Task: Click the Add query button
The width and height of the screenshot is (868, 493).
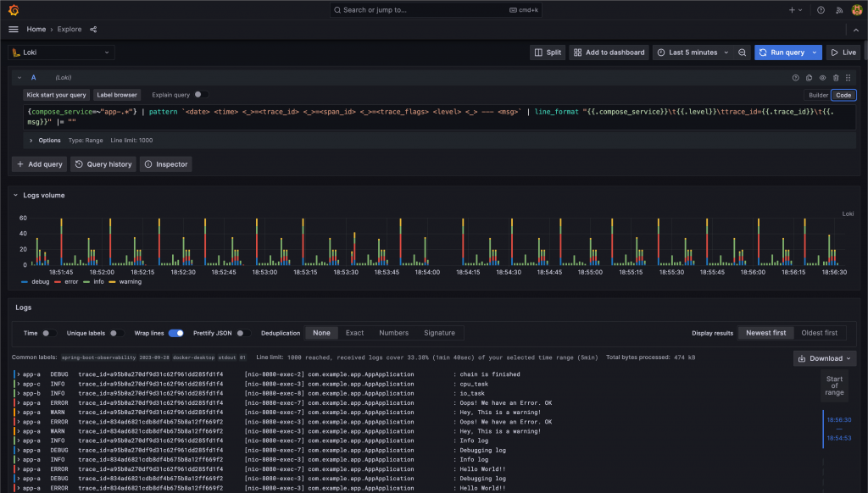Action: point(39,164)
